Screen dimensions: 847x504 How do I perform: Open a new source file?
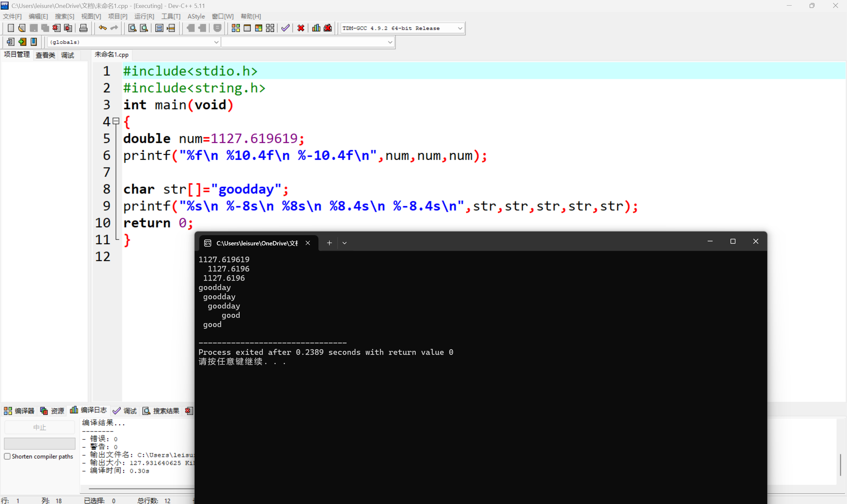(11, 28)
